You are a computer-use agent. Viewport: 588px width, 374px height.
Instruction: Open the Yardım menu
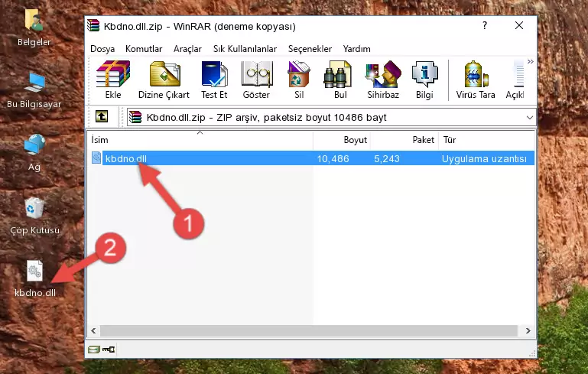point(356,49)
